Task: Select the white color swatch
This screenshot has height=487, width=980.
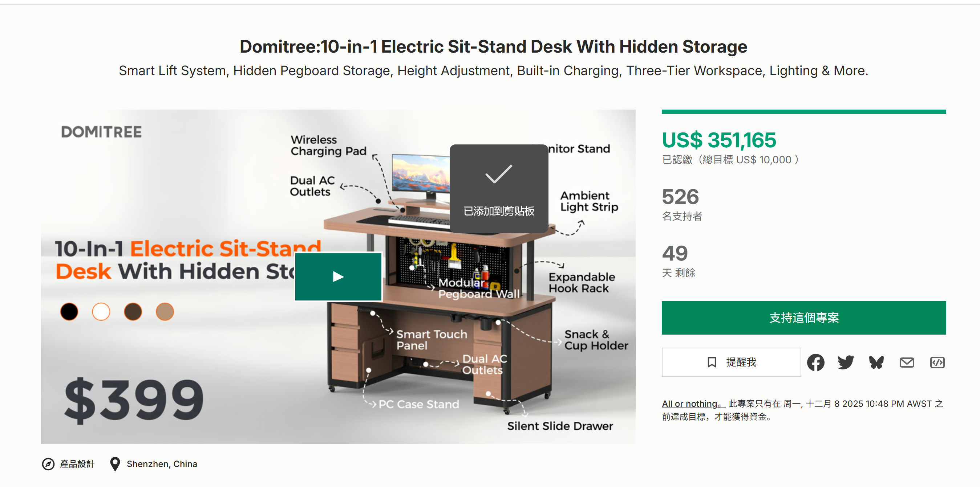Action: [x=101, y=312]
